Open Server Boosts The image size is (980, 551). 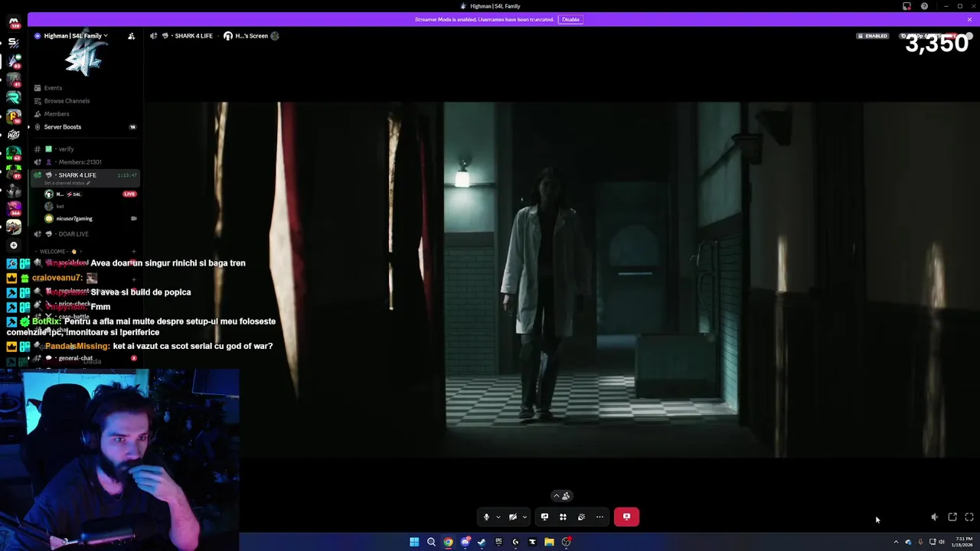(x=84, y=127)
